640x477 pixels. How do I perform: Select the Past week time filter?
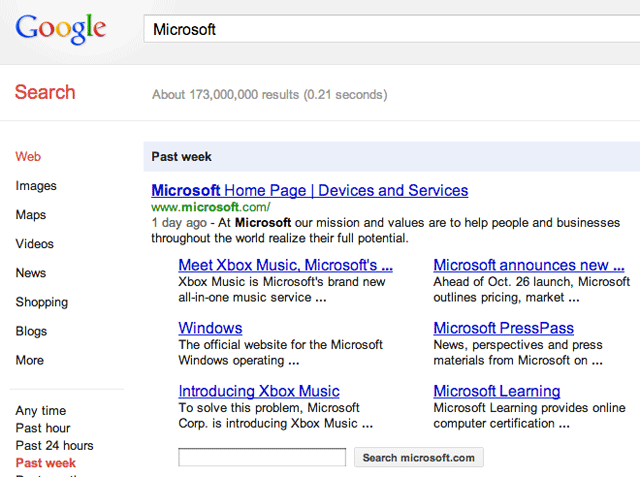tap(46, 463)
